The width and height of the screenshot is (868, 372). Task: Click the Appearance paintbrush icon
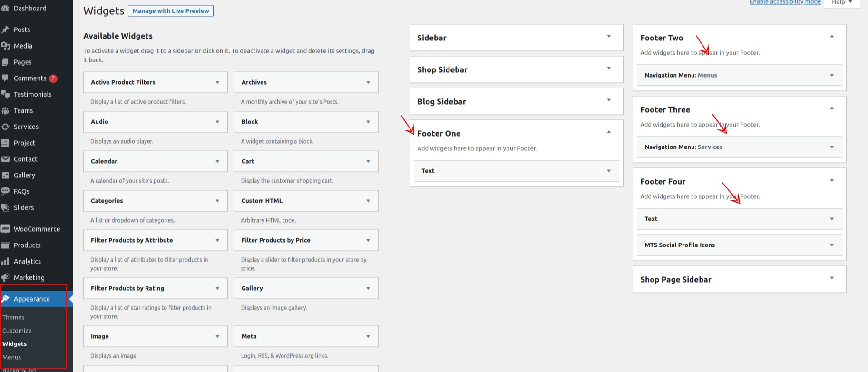(5, 299)
